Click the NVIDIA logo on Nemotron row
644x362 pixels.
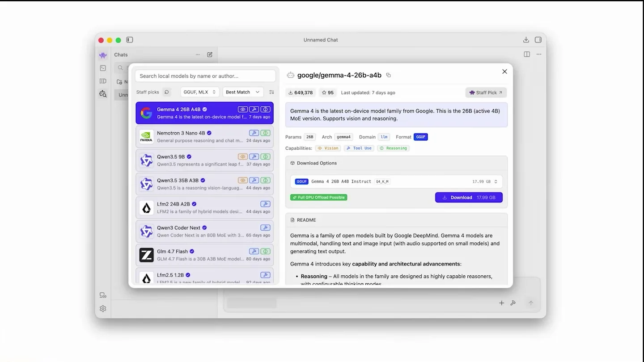point(146,137)
